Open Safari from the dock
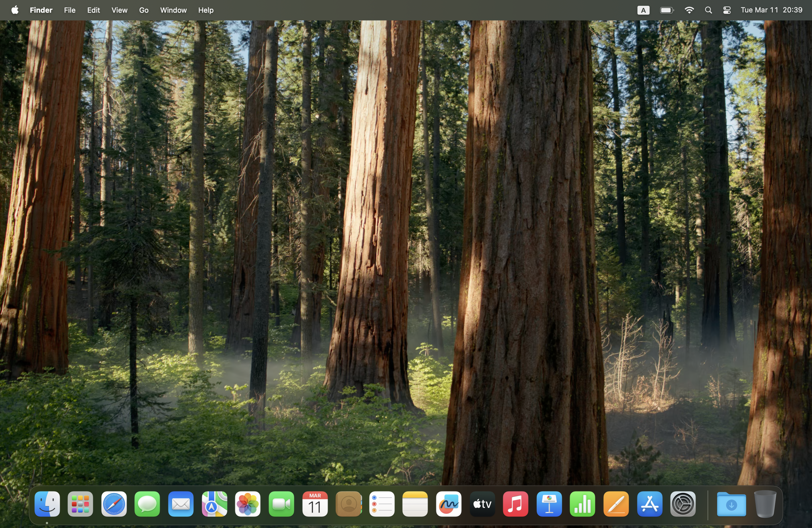 pos(114,504)
